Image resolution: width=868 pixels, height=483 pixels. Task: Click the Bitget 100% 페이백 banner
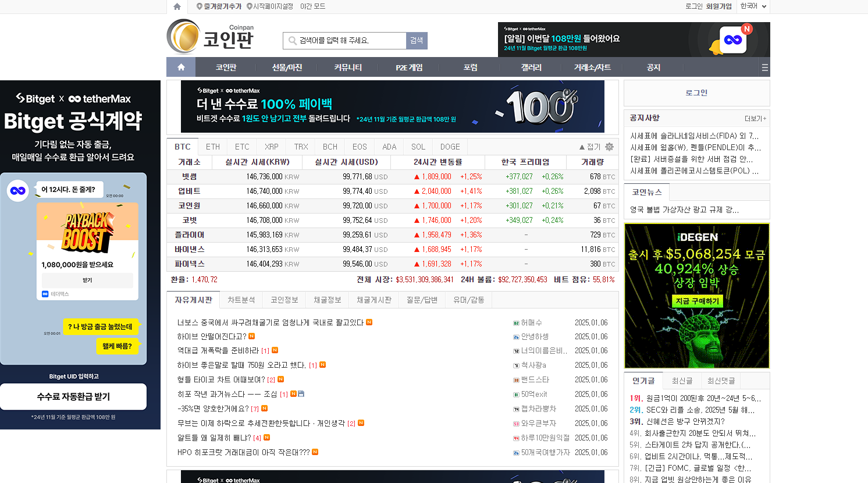[x=393, y=106]
